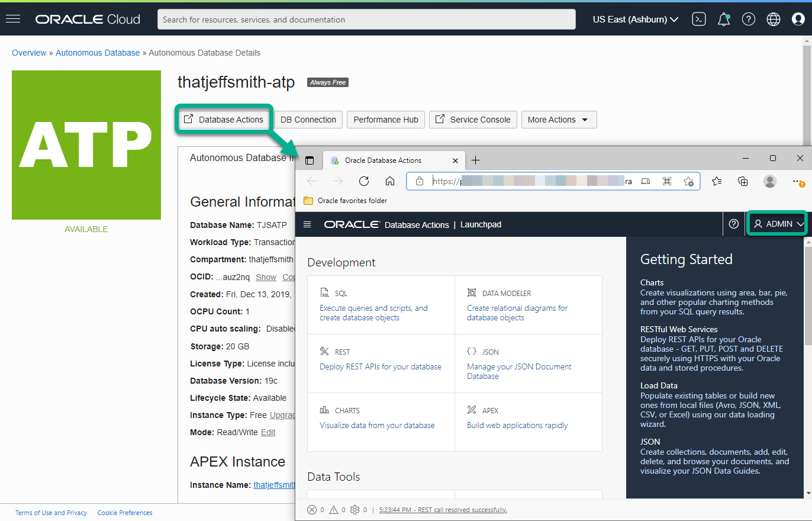Click the QR code icon in address bar
The width and height of the screenshot is (812, 521).
pyautogui.click(x=667, y=181)
